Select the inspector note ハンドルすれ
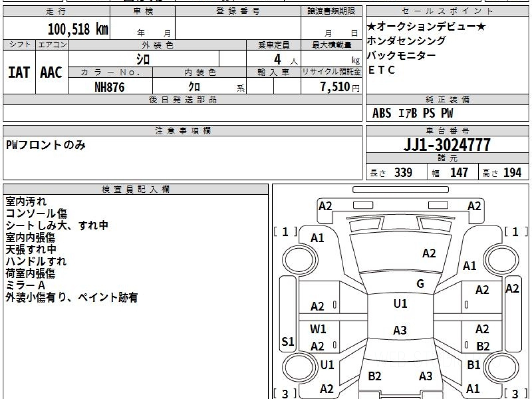 point(36,262)
